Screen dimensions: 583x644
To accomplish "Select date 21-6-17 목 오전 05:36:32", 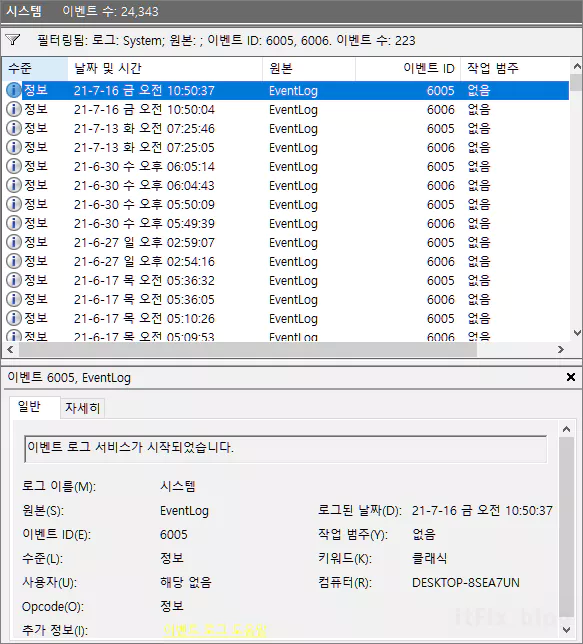I will coord(144,281).
